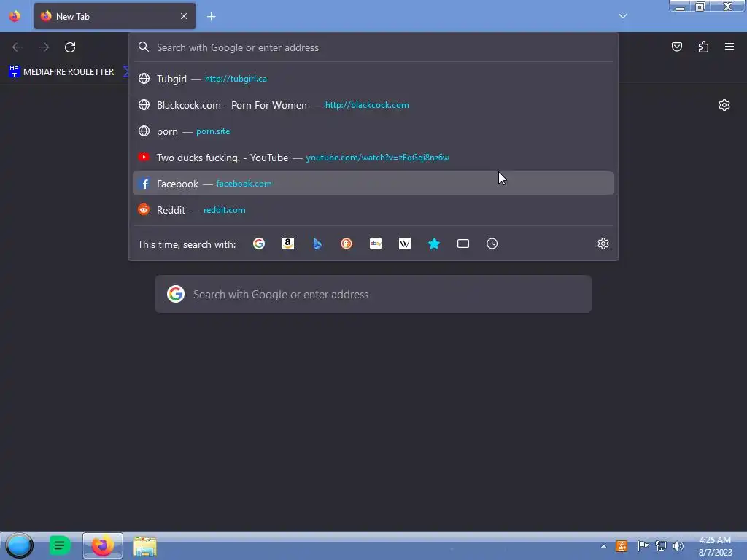Image resolution: width=747 pixels, height=560 pixels.
Task: Search this time with DuckDuckGo icon
Action: 347,244
